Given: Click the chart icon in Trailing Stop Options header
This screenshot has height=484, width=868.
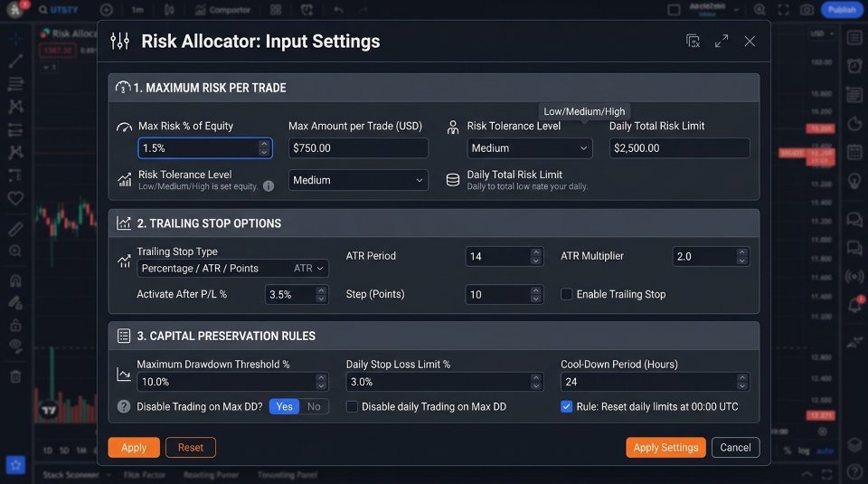Looking at the screenshot, I should coord(124,223).
